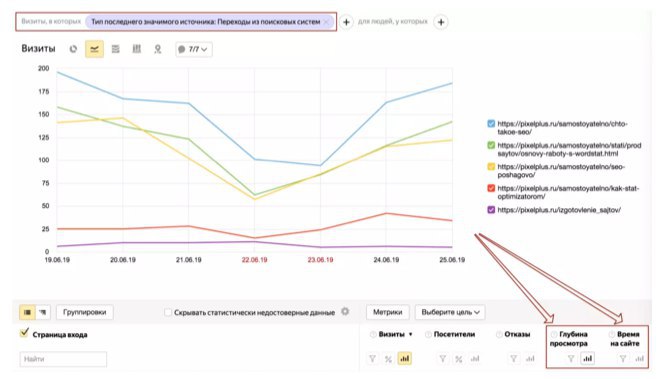Open the 7/7 annotations dropdown
662x379 pixels.
pos(194,49)
